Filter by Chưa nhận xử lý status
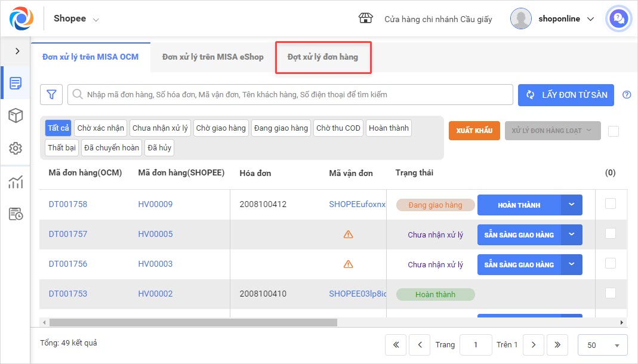Viewport: 638px width, 364px height. pyautogui.click(x=160, y=128)
